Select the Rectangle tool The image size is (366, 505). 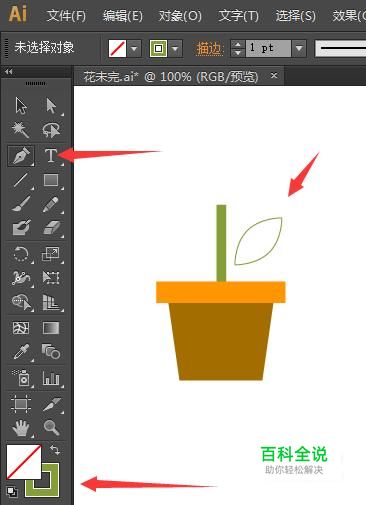[51, 180]
